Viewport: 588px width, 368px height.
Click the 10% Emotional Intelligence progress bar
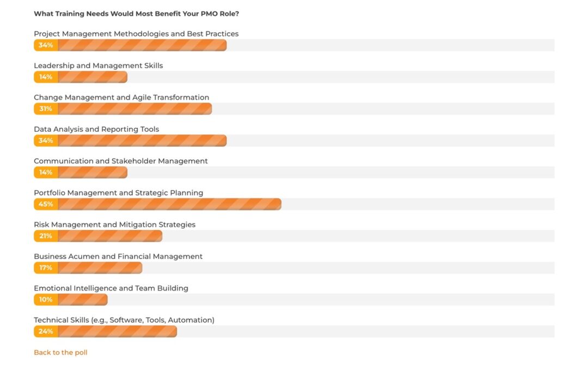click(70, 299)
